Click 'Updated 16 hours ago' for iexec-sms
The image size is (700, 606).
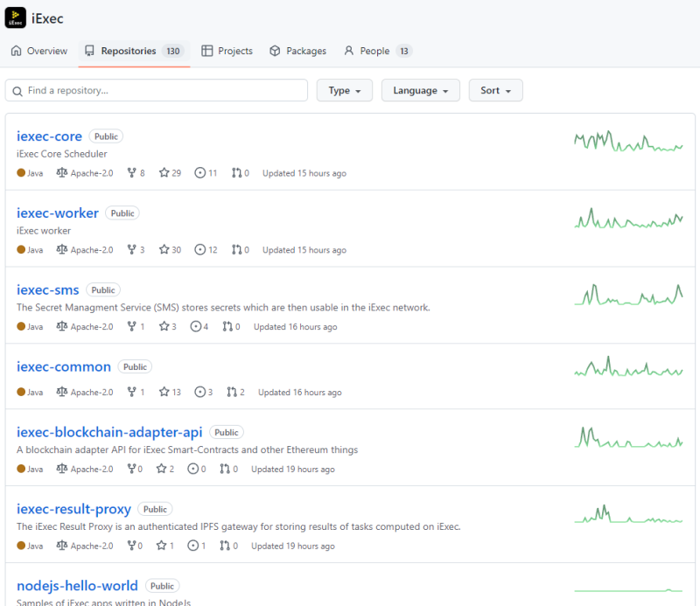tap(295, 327)
